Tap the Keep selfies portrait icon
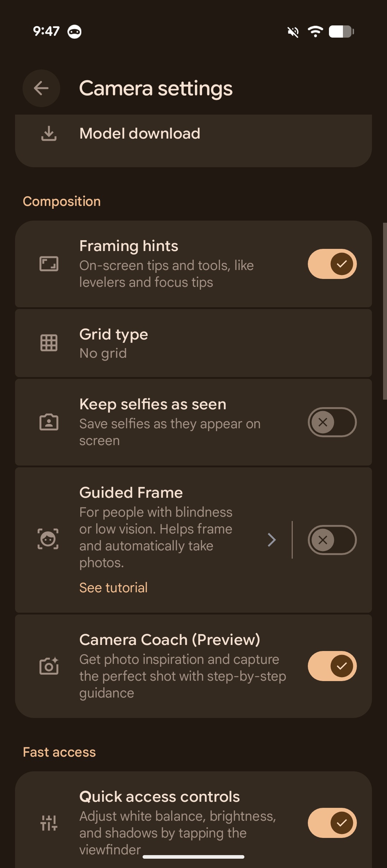This screenshot has width=387, height=868. [49, 422]
